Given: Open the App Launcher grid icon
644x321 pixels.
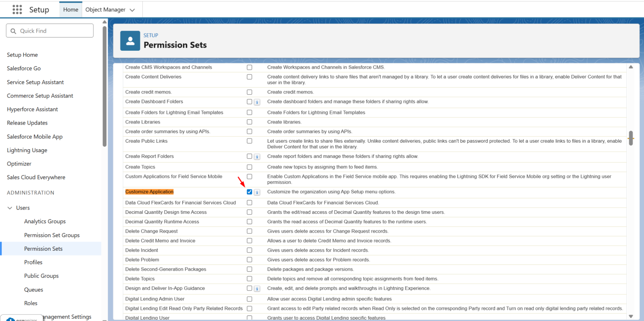Looking at the screenshot, I should [17, 10].
